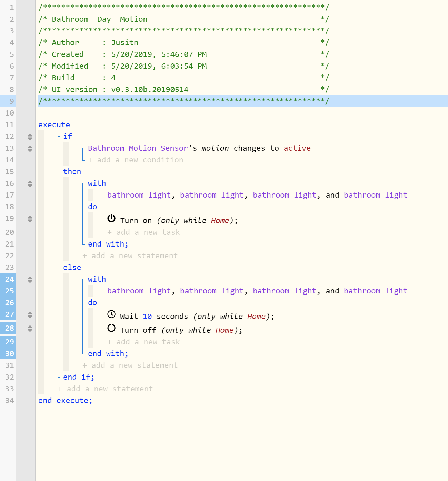Toggle fold arrows on line 27
The height and width of the screenshot is (481, 448).
(30, 314)
